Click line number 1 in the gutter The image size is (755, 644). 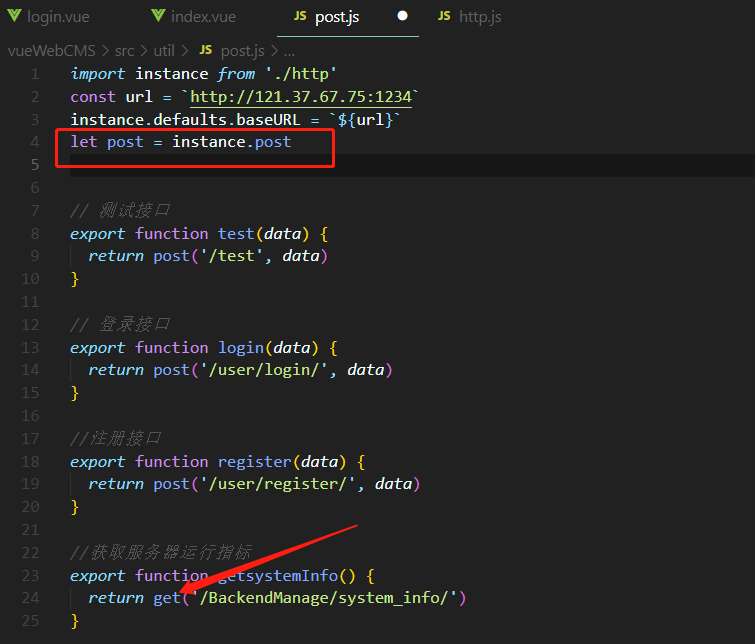coord(35,74)
